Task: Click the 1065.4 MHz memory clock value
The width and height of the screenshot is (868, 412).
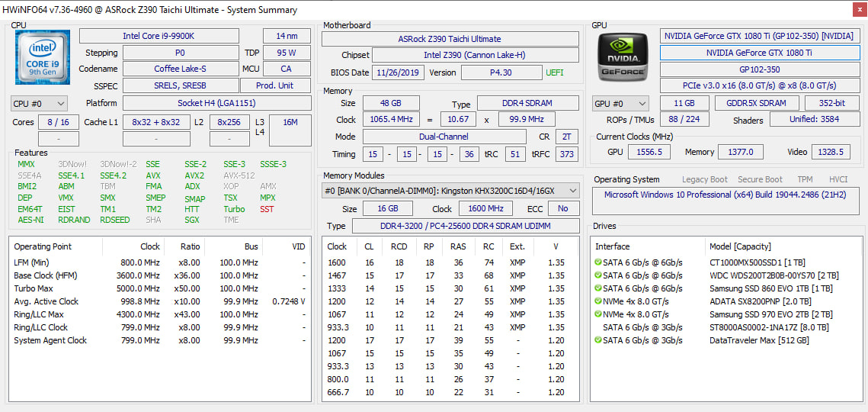Action: pyautogui.click(x=391, y=120)
